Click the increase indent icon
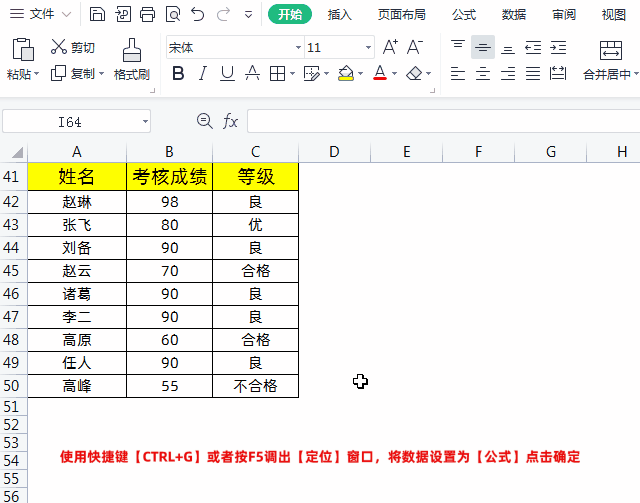 [558, 47]
